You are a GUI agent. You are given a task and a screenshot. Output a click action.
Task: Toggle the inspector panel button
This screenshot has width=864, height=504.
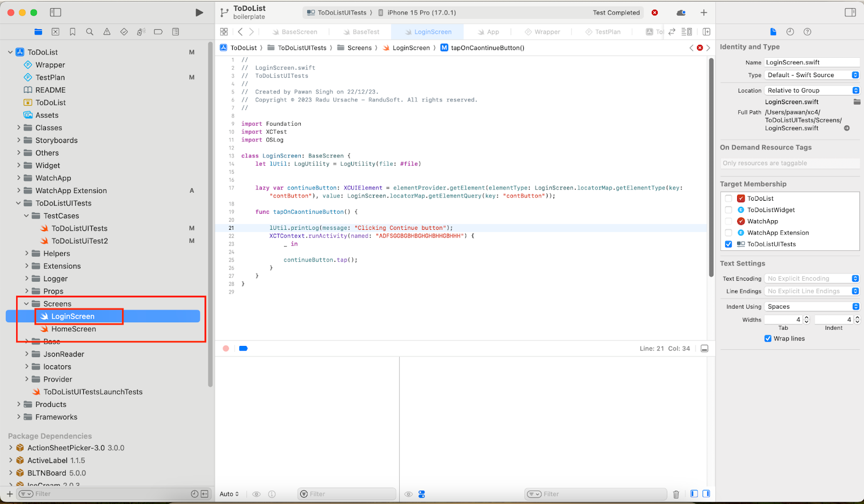[x=850, y=12]
